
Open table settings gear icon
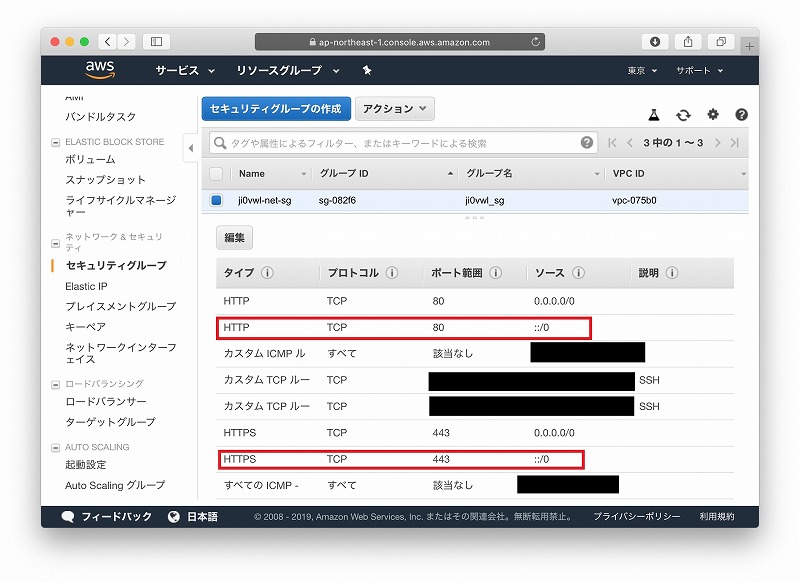point(713,115)
